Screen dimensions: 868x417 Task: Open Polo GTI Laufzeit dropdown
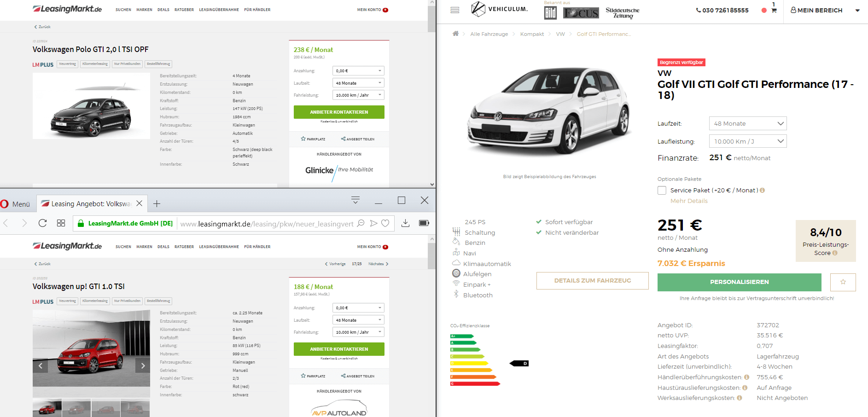pyautogui.click(x=358, y=83)
